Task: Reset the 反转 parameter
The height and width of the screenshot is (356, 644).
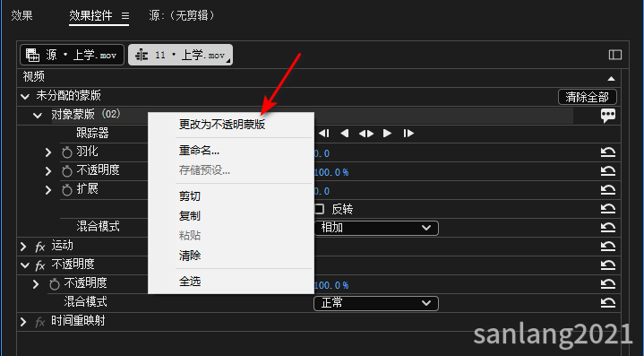Action: click(608, 209)
